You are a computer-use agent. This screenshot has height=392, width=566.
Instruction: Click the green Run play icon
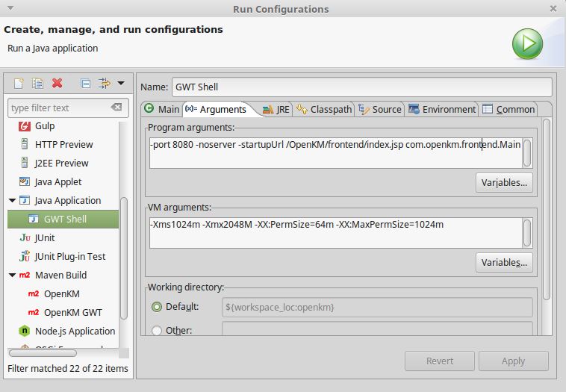527,43
